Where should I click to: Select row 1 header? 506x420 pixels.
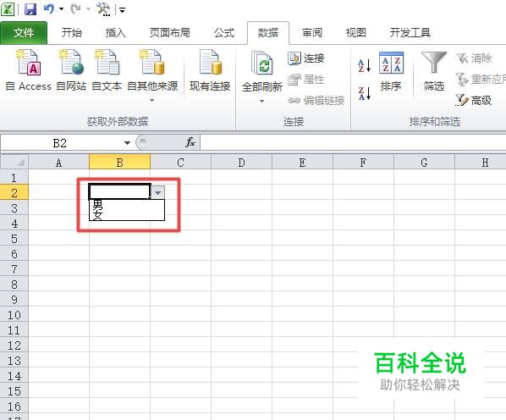tap(14, 177)
